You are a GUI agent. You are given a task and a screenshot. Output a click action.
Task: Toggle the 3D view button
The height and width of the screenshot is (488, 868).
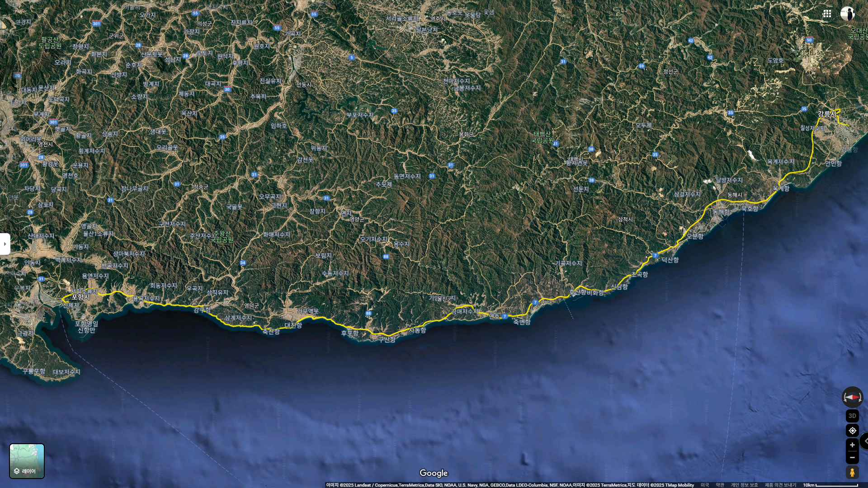[x=852, y=416]
